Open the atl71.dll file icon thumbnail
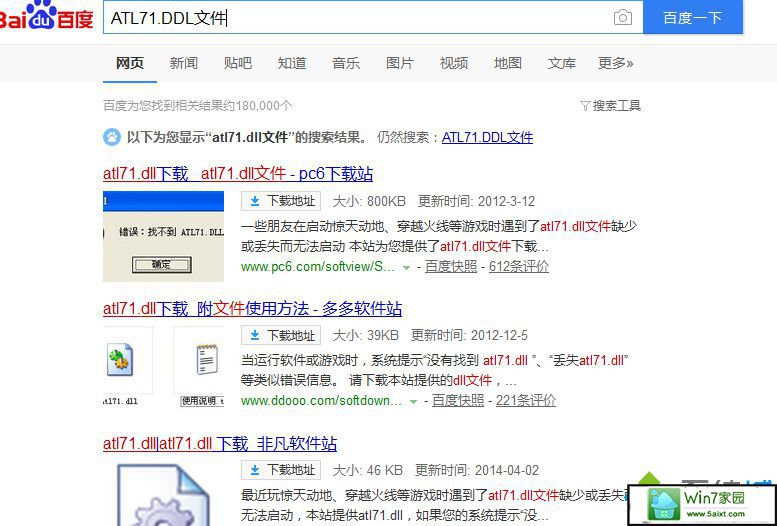Image resolution: width=777 pixels, height=526 pixels. point(119,360)
